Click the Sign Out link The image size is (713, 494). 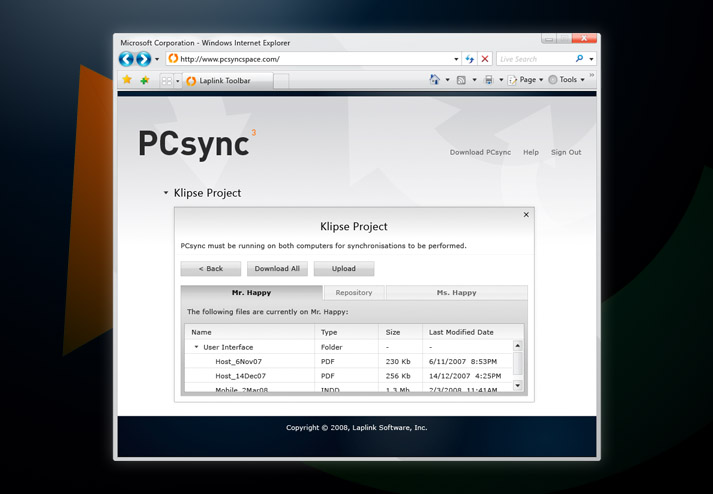pos(566,153)
